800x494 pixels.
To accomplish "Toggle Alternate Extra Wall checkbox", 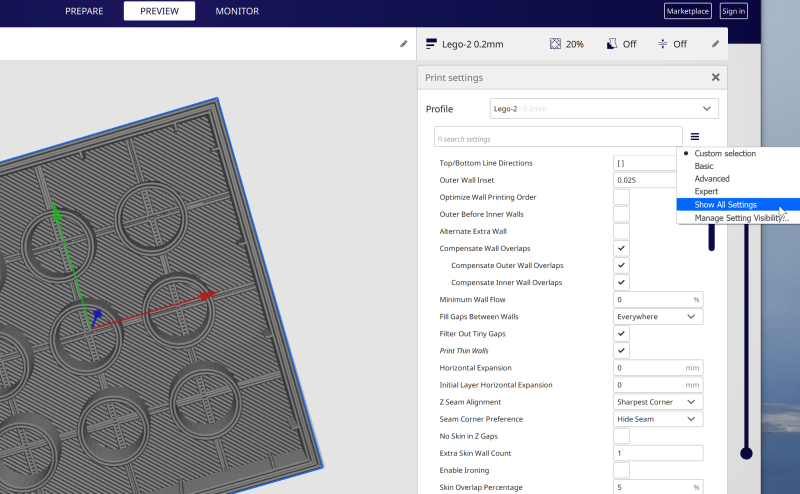I will pyautogui.click(x=621, y=231).
